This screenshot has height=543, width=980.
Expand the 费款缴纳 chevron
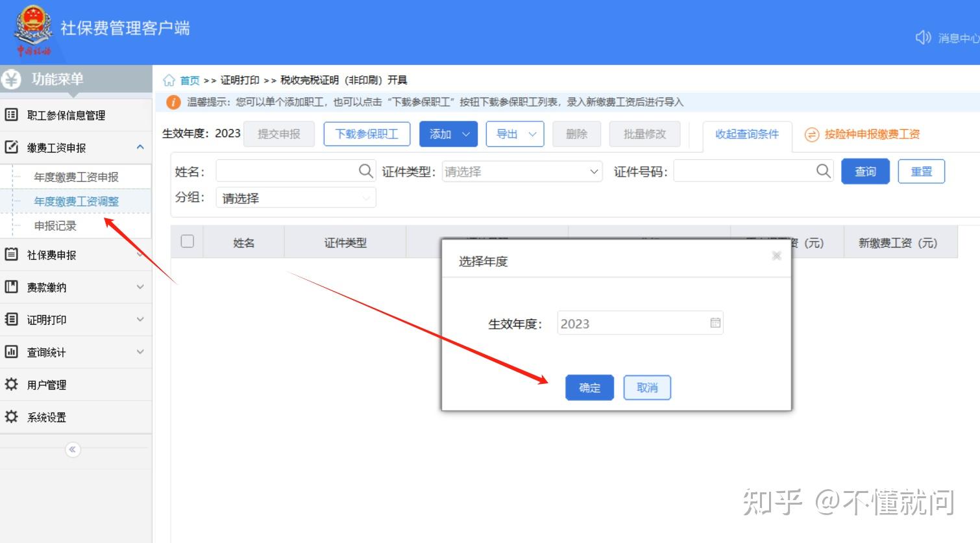pos(140,287)
